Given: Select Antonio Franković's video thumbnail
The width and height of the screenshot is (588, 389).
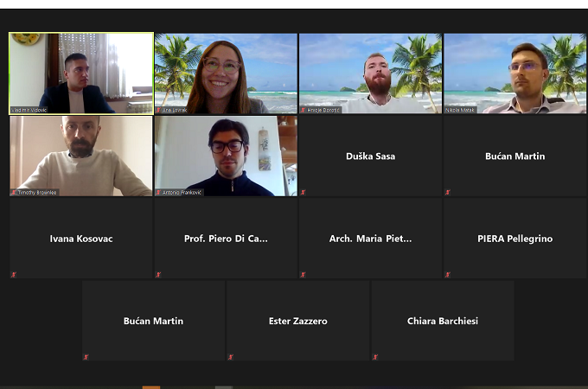Looking at the screenshot, I should point(226,156).
